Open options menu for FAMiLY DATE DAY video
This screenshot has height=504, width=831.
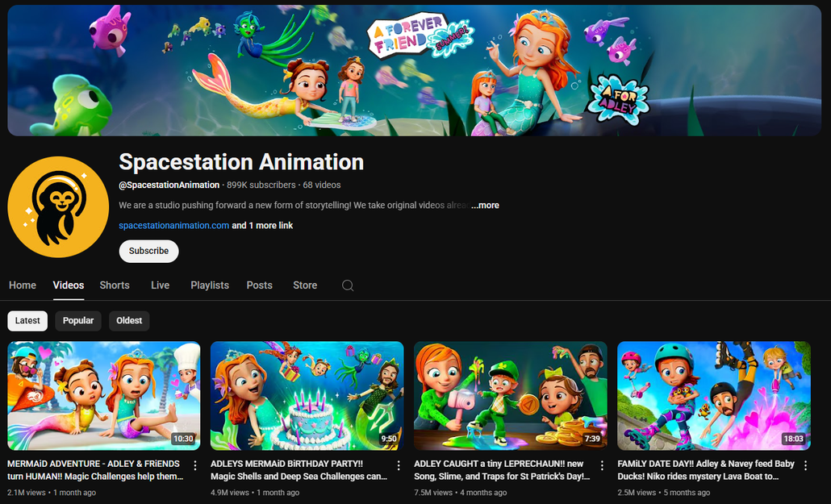805,465
